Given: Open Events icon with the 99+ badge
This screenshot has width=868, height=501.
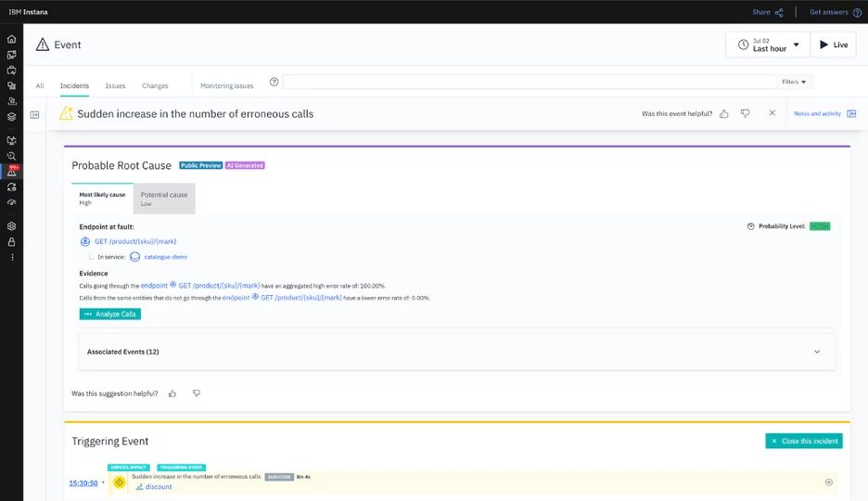Looking at the screenshot, I should (x=11, y=172).
